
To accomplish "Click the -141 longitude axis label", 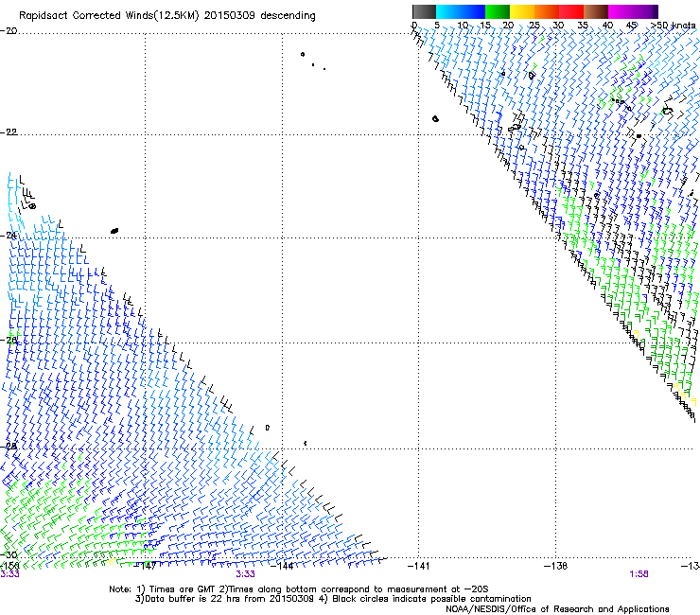I will point(419,566).
